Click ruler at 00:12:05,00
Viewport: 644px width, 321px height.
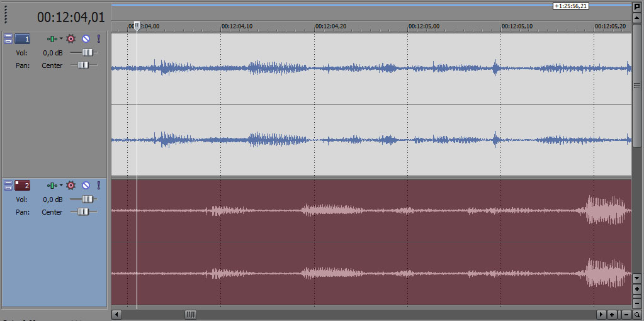(424, 26)
